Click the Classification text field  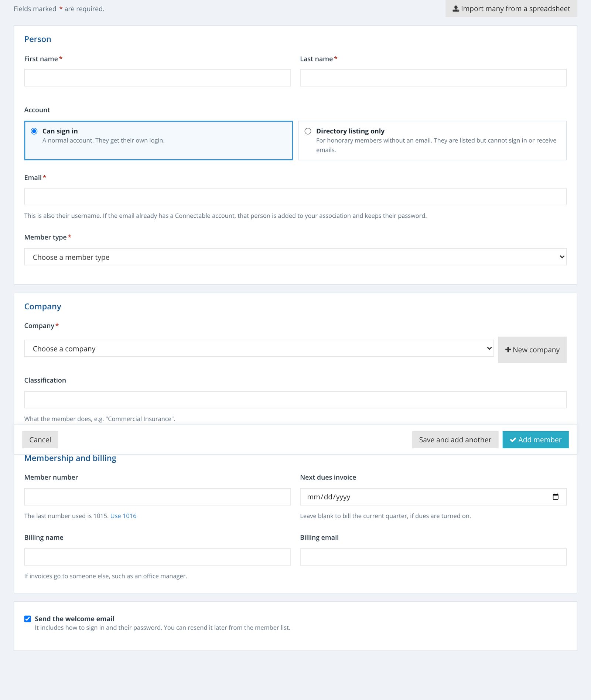coord(295,400)
